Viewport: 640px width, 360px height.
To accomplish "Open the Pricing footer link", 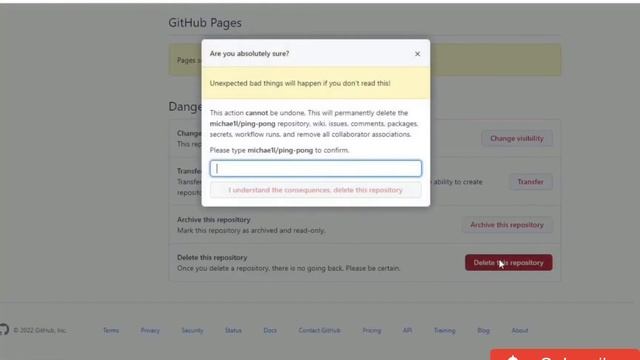I will point(371,330).
